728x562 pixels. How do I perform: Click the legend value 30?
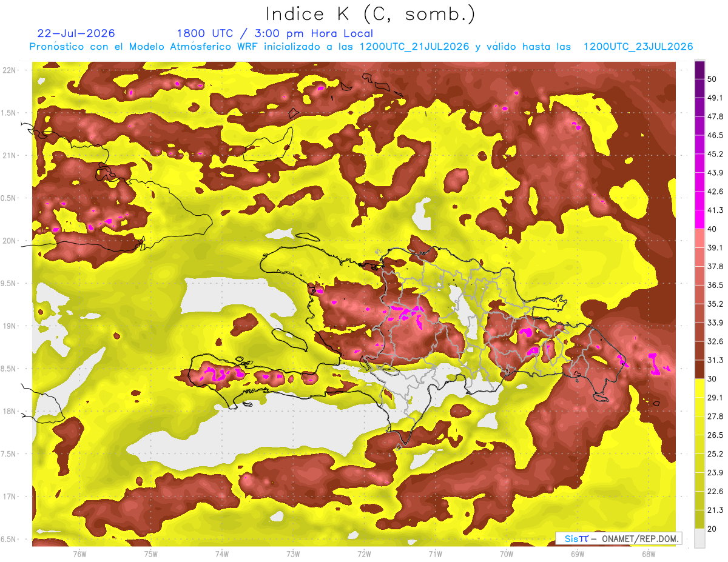click(712, 379)
